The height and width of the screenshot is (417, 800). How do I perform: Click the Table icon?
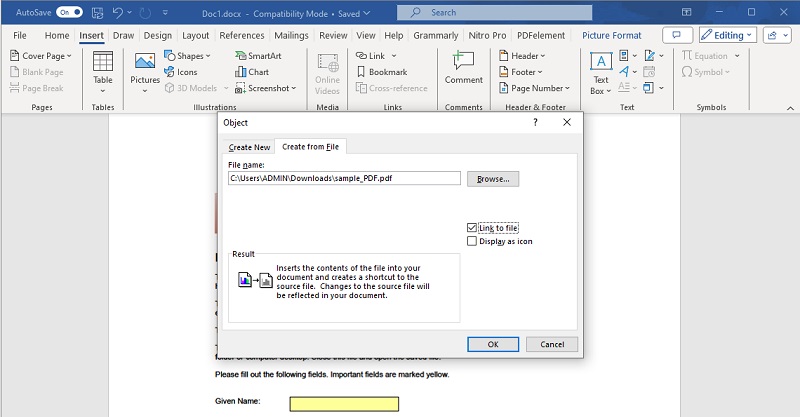[x=103, y=62]
